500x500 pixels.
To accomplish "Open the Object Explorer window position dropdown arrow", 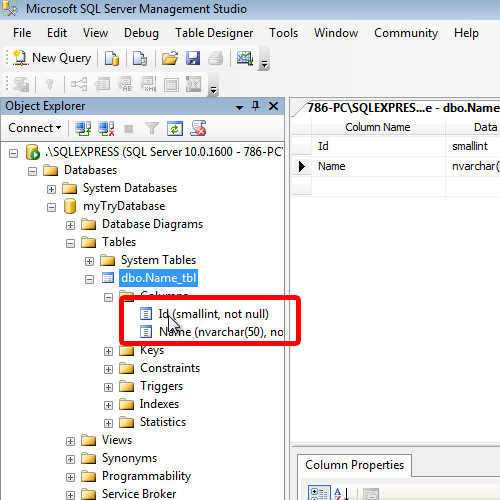I will coord(239,107).
